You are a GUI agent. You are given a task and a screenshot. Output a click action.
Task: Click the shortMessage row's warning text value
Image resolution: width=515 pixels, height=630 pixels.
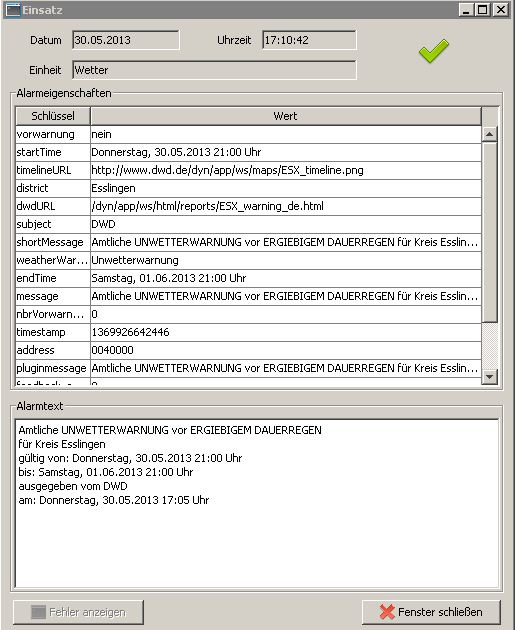[x=286, y=242]
